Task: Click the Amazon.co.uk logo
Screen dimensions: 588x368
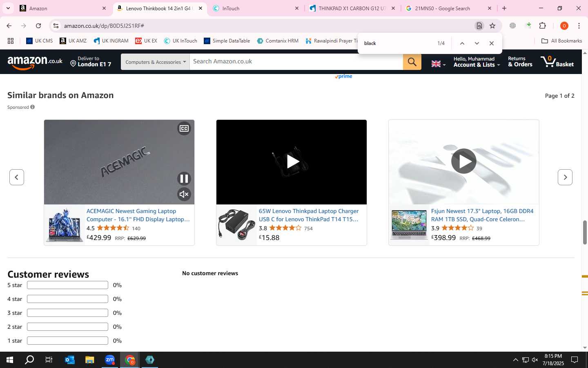Action: (35, 62)
